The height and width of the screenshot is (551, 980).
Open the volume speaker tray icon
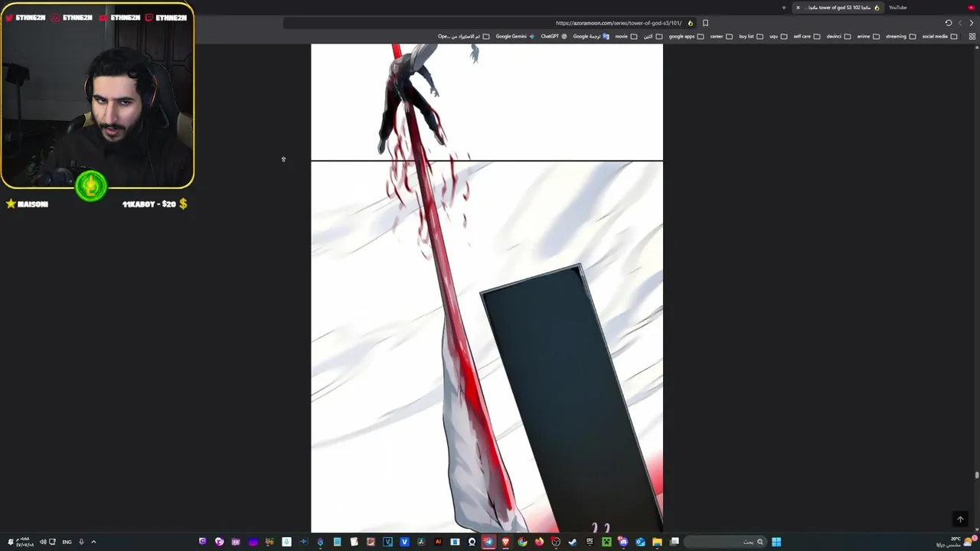pos(43,542)
